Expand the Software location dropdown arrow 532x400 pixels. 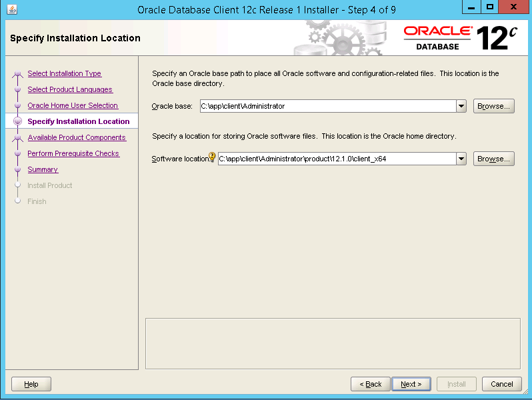(461, 159)
